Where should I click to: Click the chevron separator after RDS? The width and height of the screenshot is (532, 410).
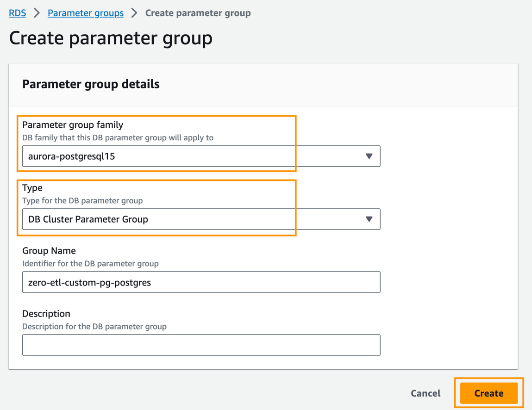point(37,13)
